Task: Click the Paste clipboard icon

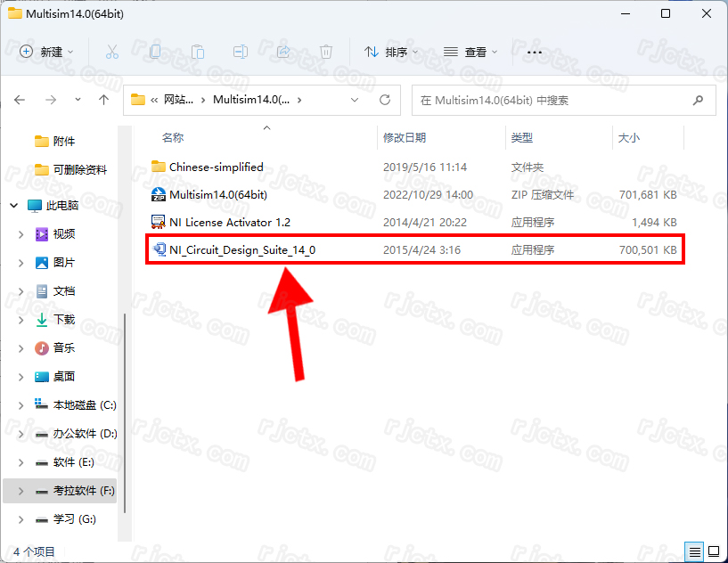Action: click(198, 53)
